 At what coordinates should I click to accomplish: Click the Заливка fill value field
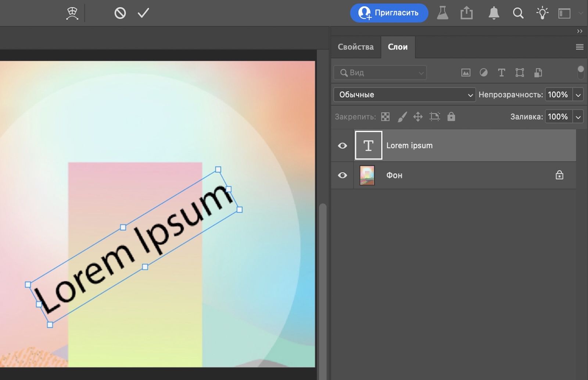tap(558, 117)
